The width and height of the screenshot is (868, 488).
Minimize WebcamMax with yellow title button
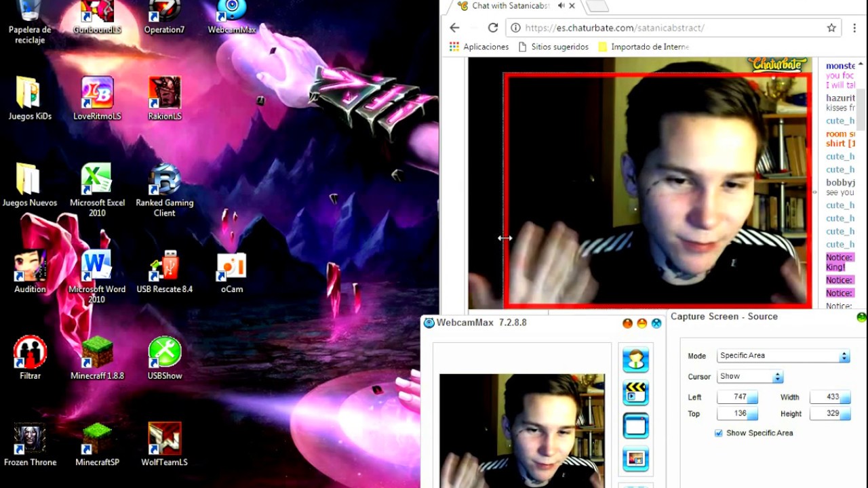pos(642,323)
